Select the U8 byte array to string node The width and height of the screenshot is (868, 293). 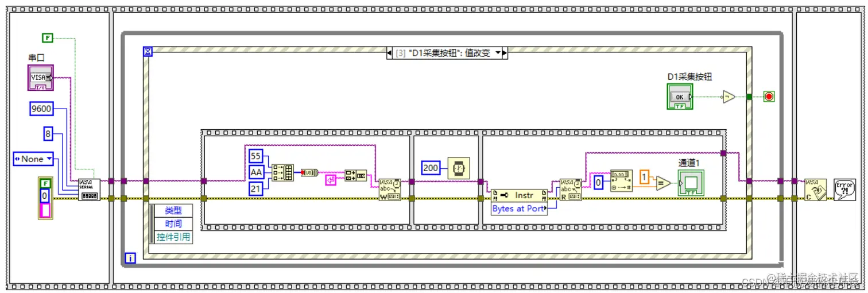[x=309, y=172]
